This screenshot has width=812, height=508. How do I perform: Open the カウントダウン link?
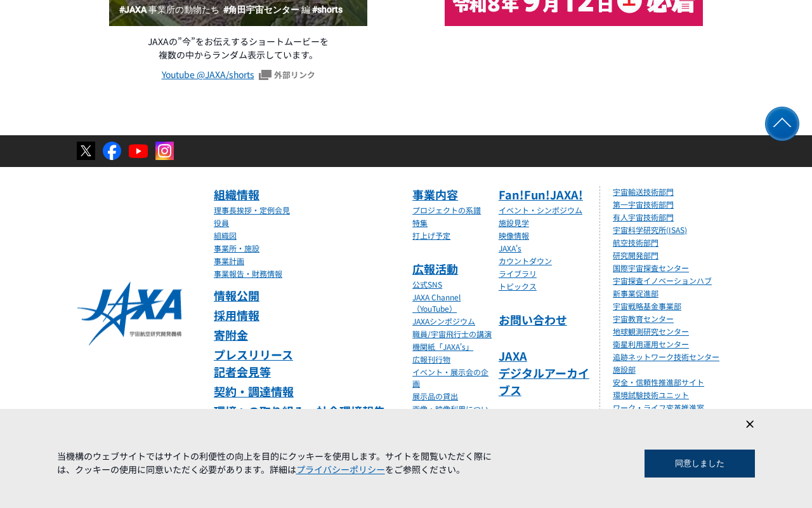click(x=525, y=261)
